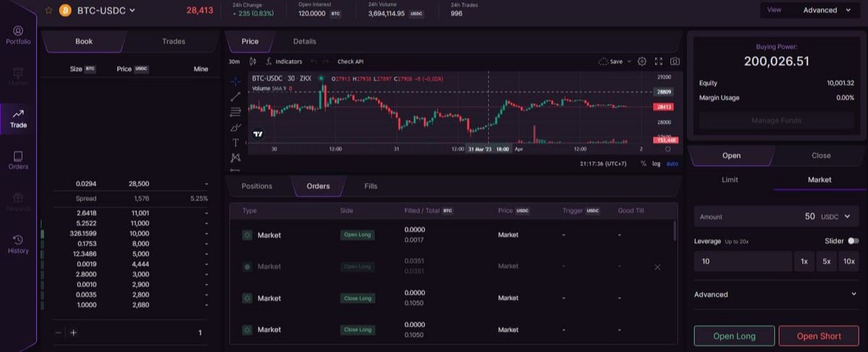Screen dimensions: 868x352
Task: Switch to the Trades tab
Action: 174,41
